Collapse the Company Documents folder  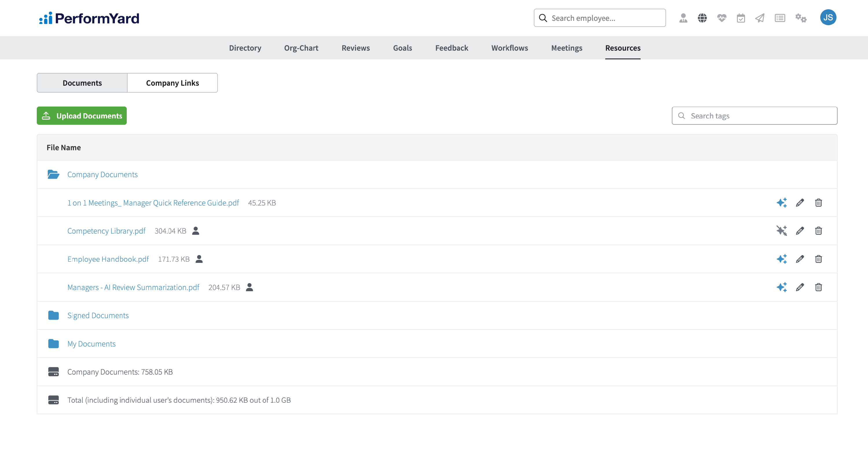click(x=102, y=174)
